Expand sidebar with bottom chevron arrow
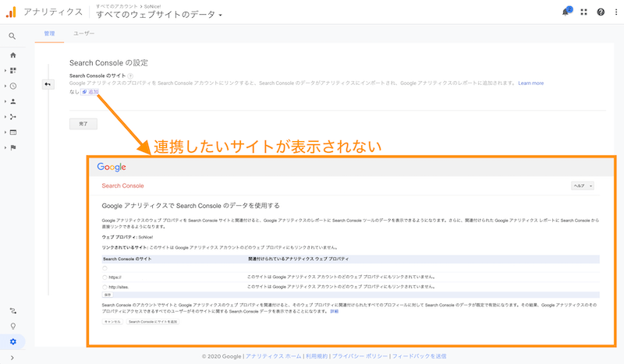624x364 pixels. click(x=12, y=358)
